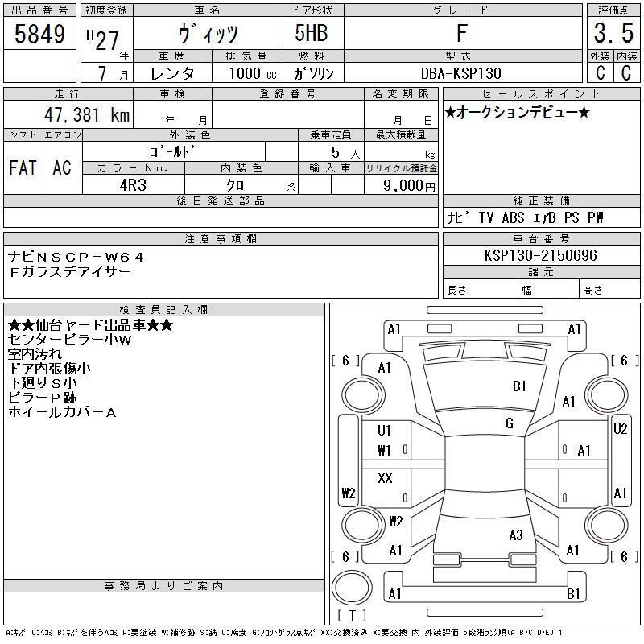This screenshot has height=644, width=644.
Task: Select the header セールスポイント
Action: click(x=540, y=94)
